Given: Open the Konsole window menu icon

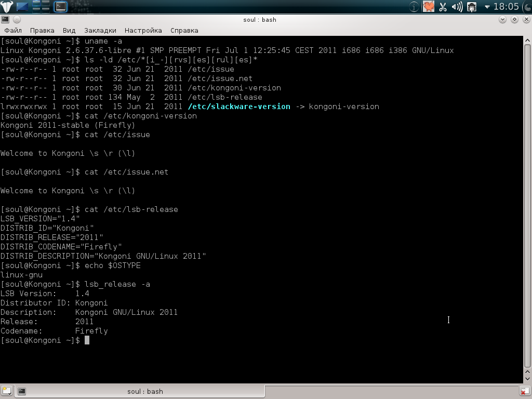Looking at the screenshot, I should pos(5,20).
